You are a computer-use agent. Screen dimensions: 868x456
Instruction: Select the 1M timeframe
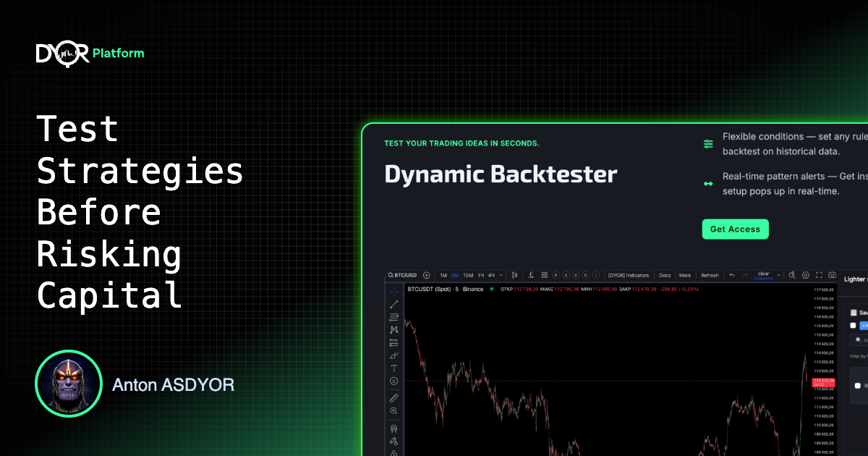443,275
